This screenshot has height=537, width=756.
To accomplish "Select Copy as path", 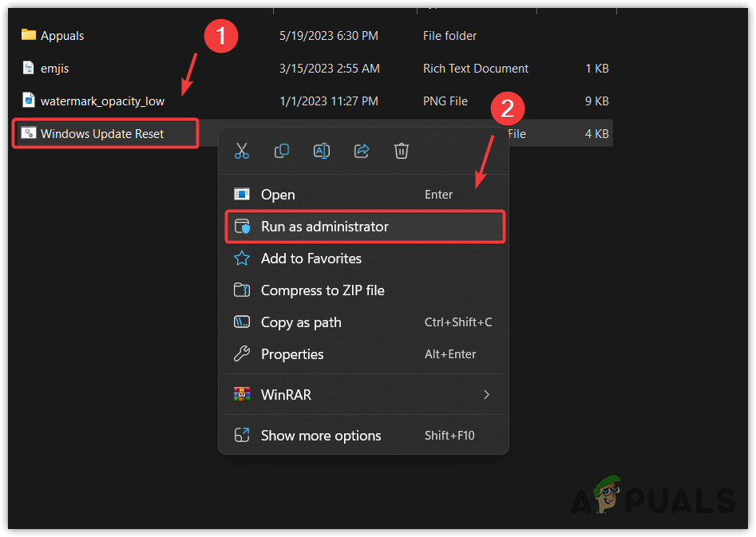I will pyautogui.click(x=364, y=322).
